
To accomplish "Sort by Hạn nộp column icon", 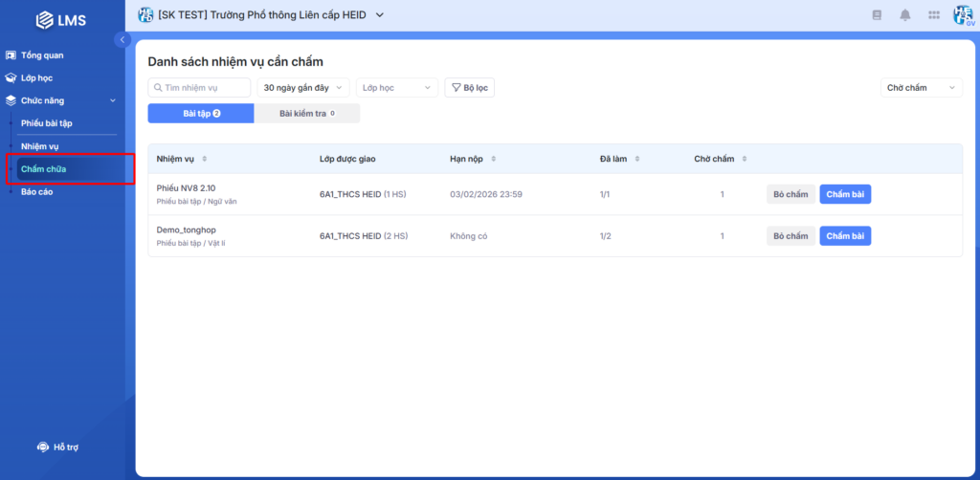I will coord(494,159).
